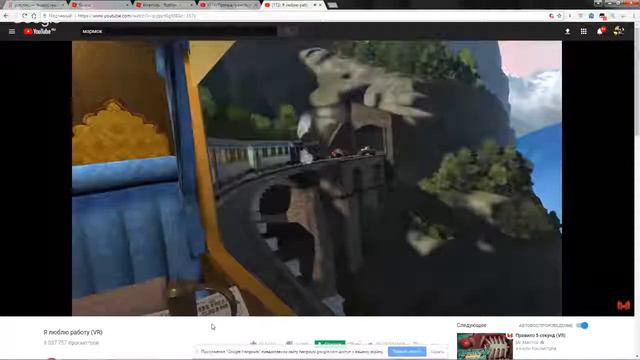Open a new browser tab
This screenshot has height=360, width=640.
333,5
